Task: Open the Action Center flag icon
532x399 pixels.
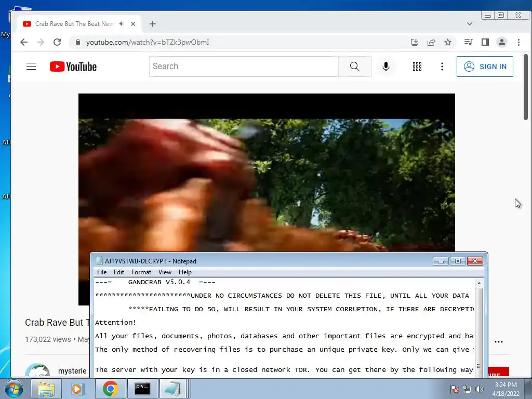Action: pyautogui.click(x=455, y=389)
